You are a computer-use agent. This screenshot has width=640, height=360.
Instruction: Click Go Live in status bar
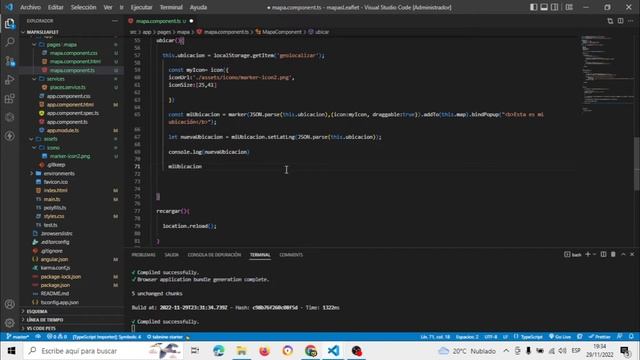(x=560, y=337)
